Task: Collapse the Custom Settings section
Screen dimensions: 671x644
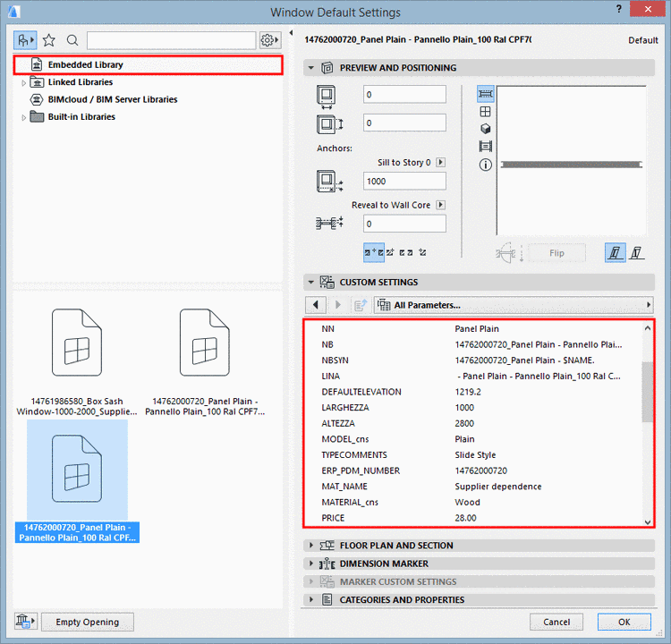Action: 311,283
